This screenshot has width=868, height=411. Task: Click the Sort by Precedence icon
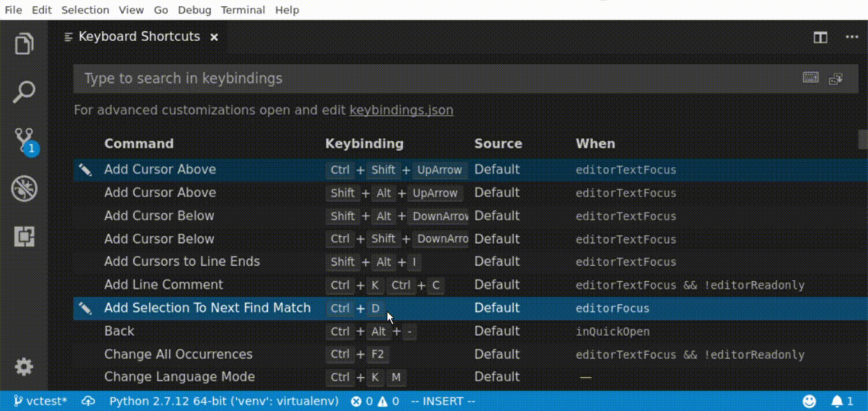(x=835, y=77)
